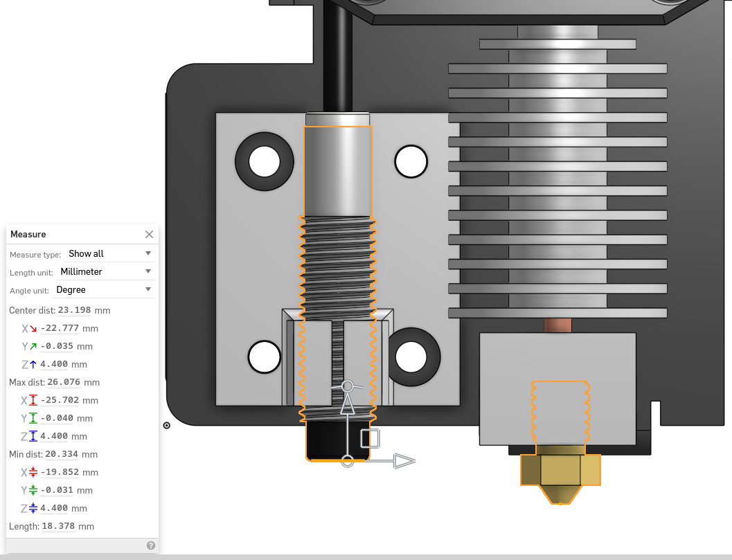Close the Measure dialog

(149, 234)
